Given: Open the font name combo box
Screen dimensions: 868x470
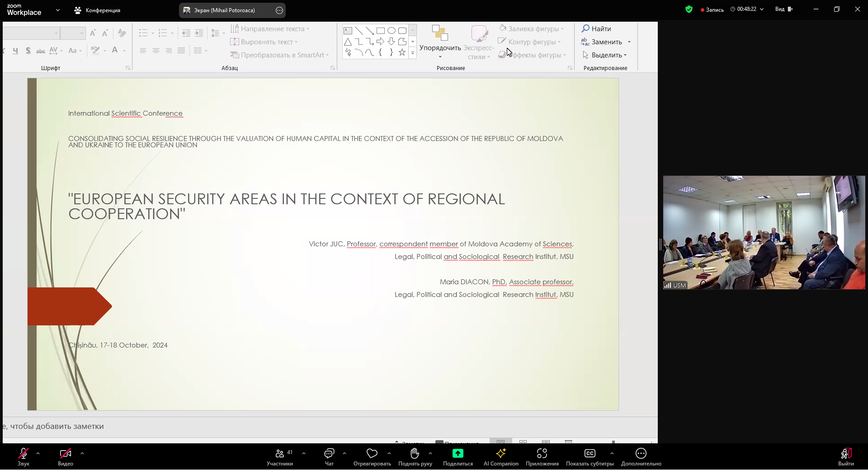Looking at the screenshot, I should (31, 33).
